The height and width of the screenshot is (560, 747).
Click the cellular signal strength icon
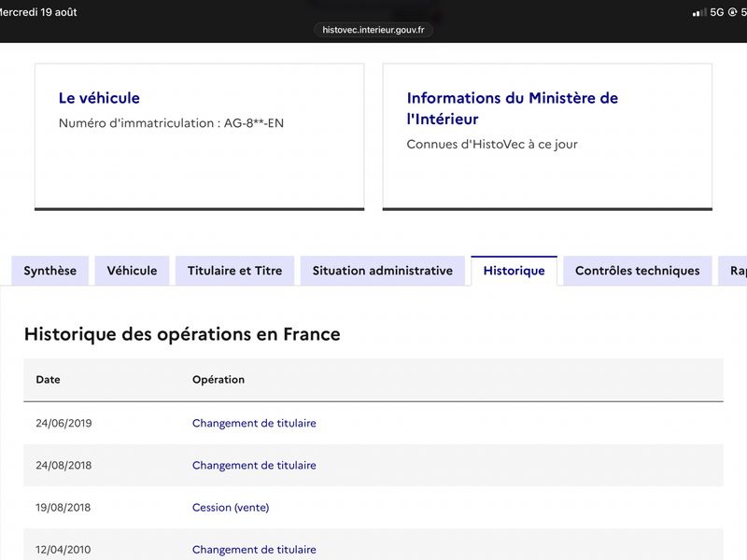pyautogui.click(x=699, y=12)
